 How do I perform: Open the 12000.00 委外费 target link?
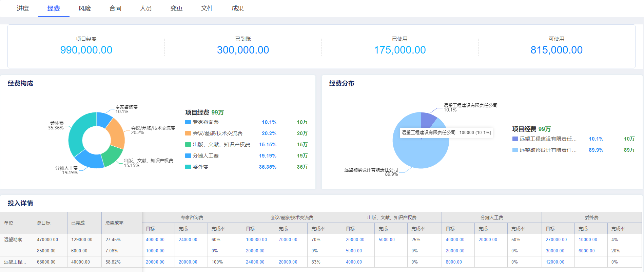(555, 262)
